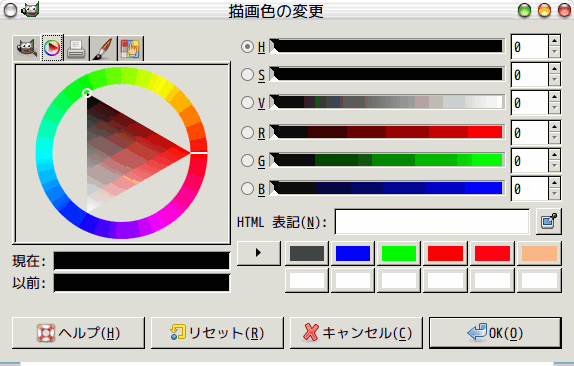Click the 現在 current color bar
The image size is (574, 366).
(142, 261)
